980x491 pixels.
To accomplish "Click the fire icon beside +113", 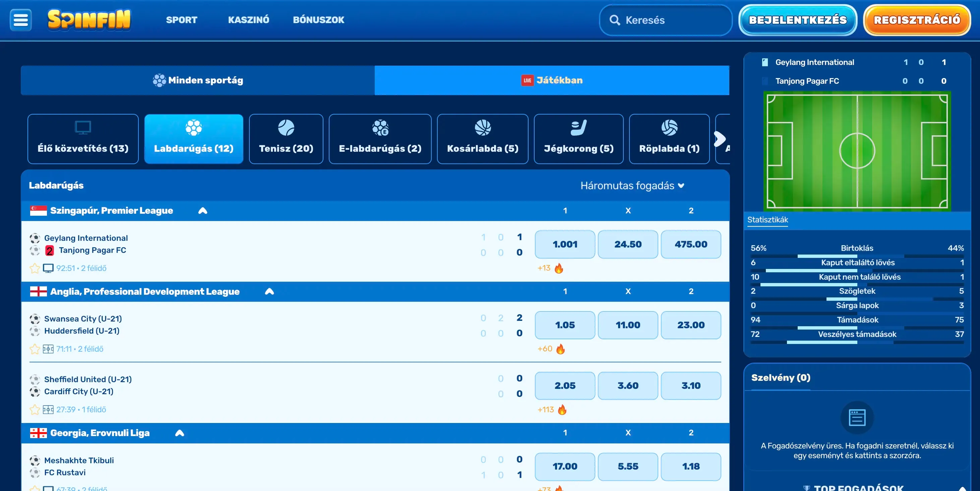I will [562, 410].
